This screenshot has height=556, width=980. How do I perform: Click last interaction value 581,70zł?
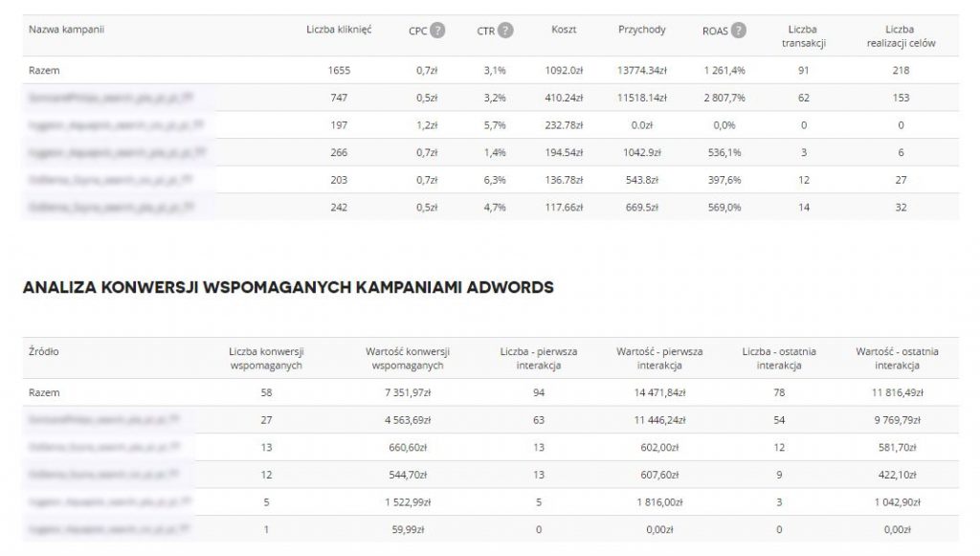point(897,448)
